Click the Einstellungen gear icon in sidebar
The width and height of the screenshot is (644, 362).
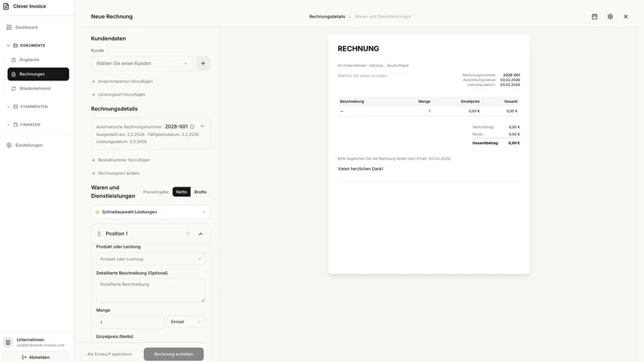pos(9,146)
